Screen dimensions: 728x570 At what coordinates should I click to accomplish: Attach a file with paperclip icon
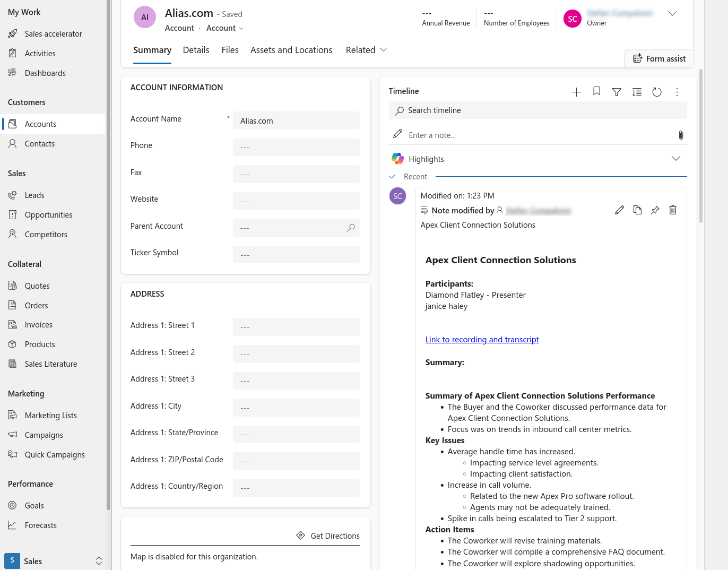pos(681,135)
